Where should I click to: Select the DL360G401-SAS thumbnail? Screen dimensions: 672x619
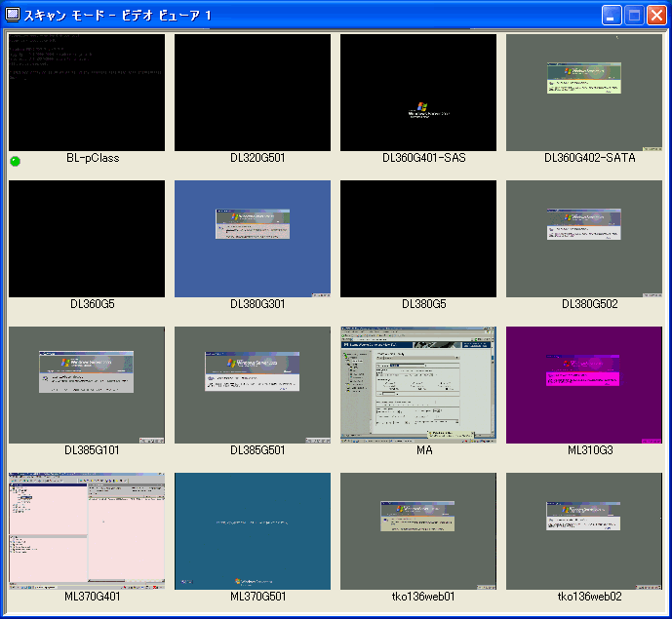coord(418,93)
